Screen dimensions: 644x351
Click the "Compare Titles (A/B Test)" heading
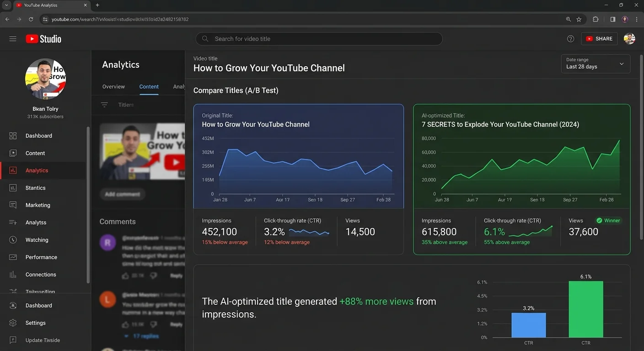236,90
